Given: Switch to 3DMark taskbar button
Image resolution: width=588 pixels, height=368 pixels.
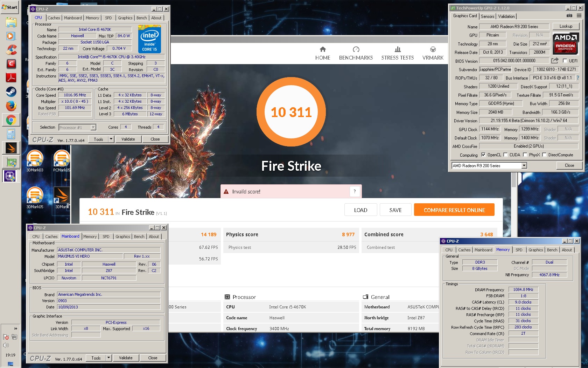Looking at the screenshot, I should pos(11,148).
